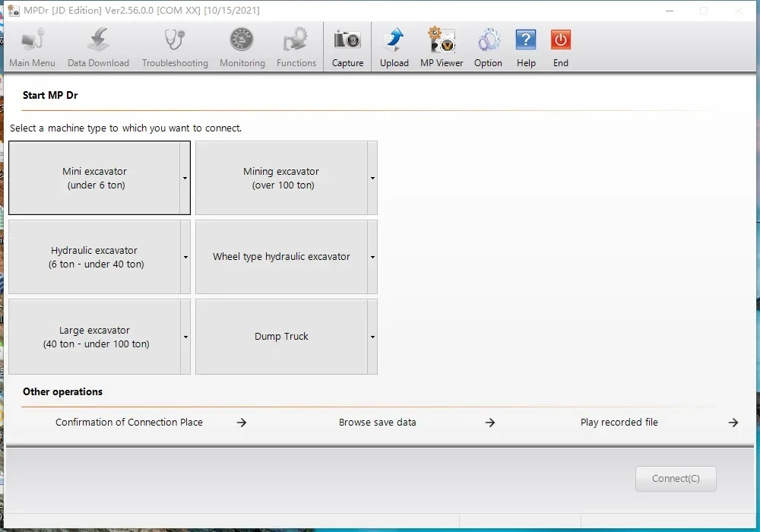End the MPDr session
Screen dimensions: 760x532
point(560,46)
